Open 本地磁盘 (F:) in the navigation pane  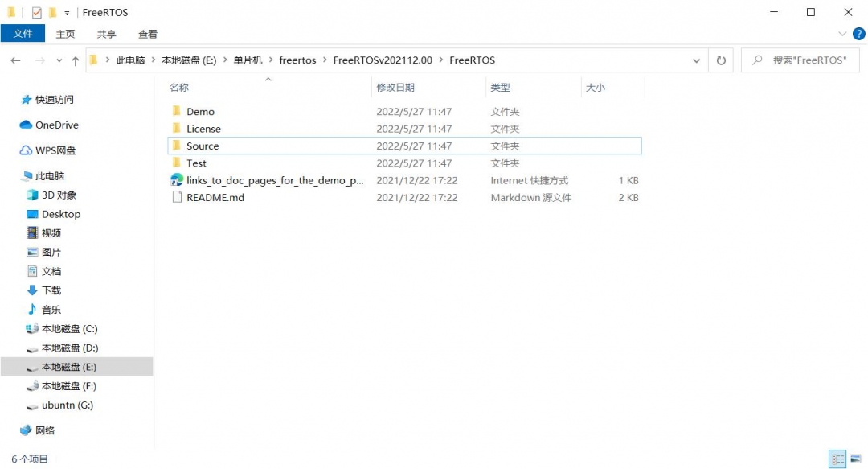click(x=68, y=386)
